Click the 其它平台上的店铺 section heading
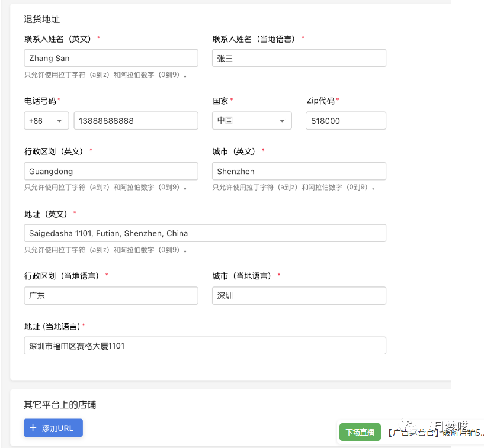The height and width of the screenshot is (448, 484). coord(60,405)
